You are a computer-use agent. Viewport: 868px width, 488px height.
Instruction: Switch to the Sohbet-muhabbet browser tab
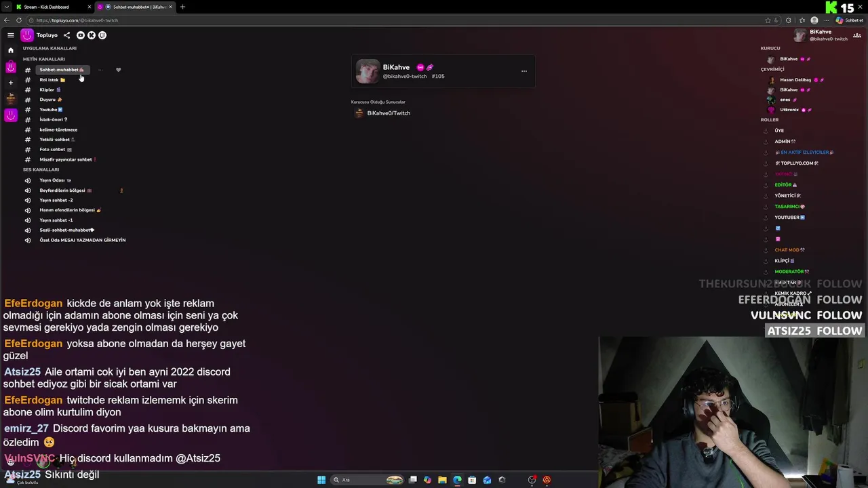coord(134,7)
